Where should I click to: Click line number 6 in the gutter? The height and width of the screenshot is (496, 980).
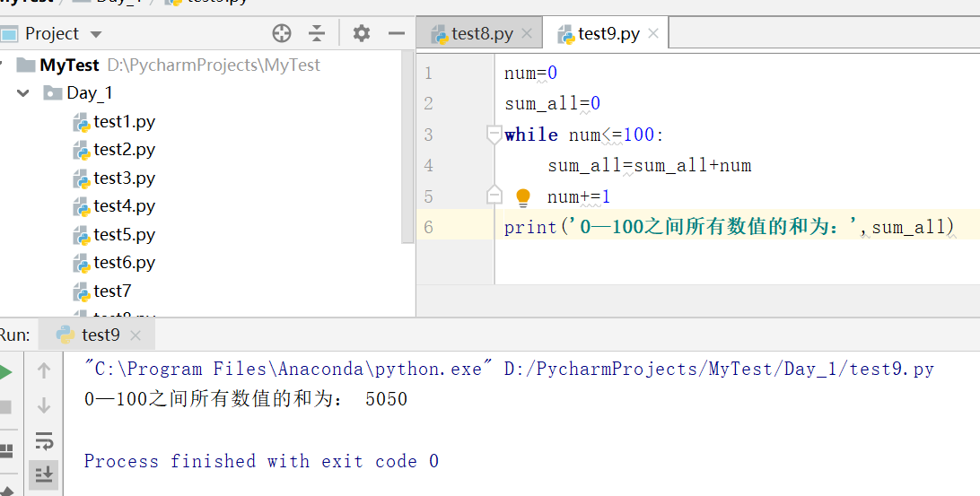[x=428, y=227]
